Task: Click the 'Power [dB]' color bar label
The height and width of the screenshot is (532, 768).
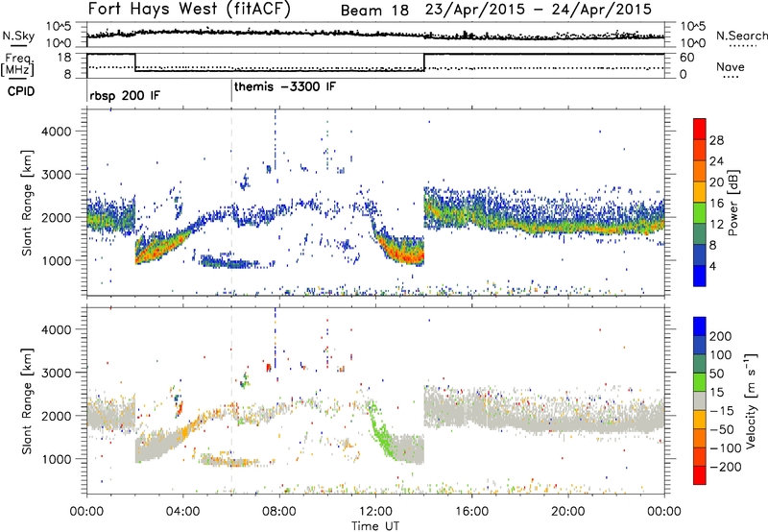Action: tap(732, 203)
